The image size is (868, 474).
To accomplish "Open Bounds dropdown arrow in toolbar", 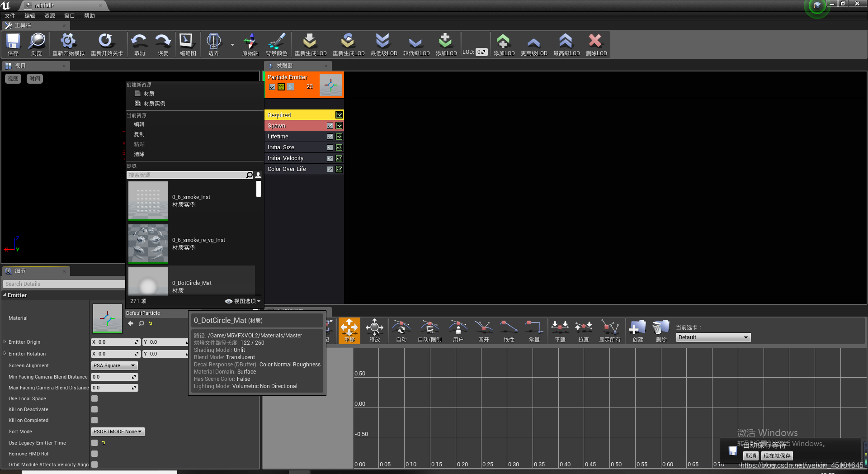I will click(x=232, y=45).
